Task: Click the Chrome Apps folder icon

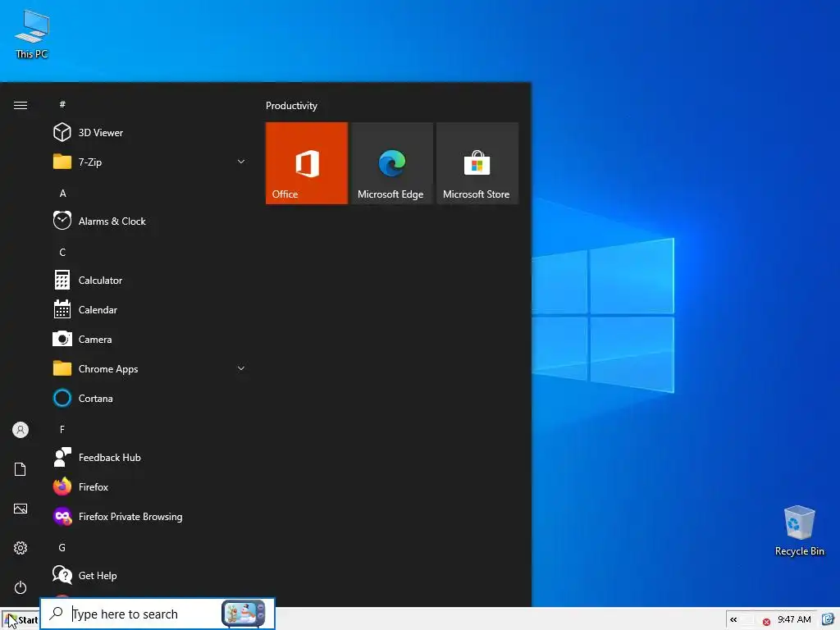Action: pyautogui.click(x=62, y=368)
